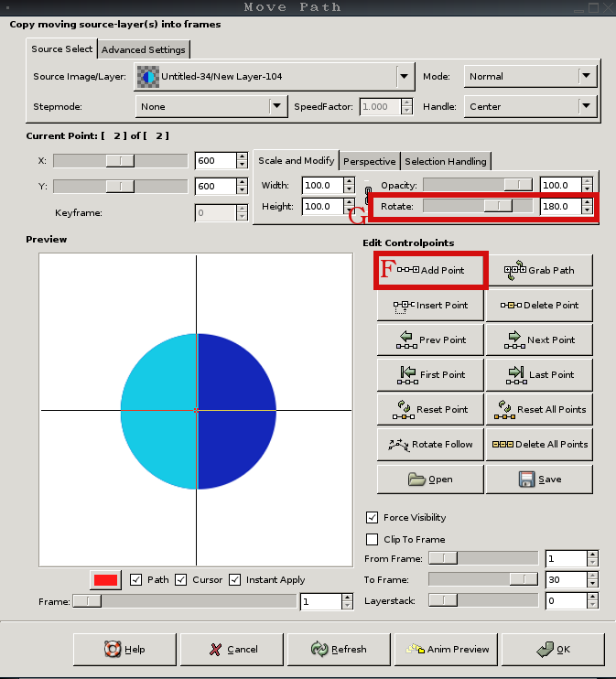Cancel the Move Path dialog

(x=232, y=650)
